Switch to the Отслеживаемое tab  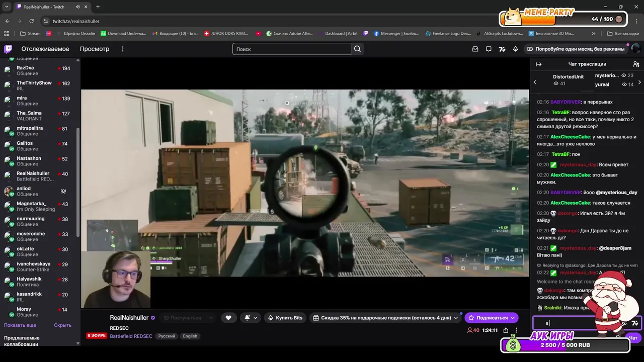[45, 49]
